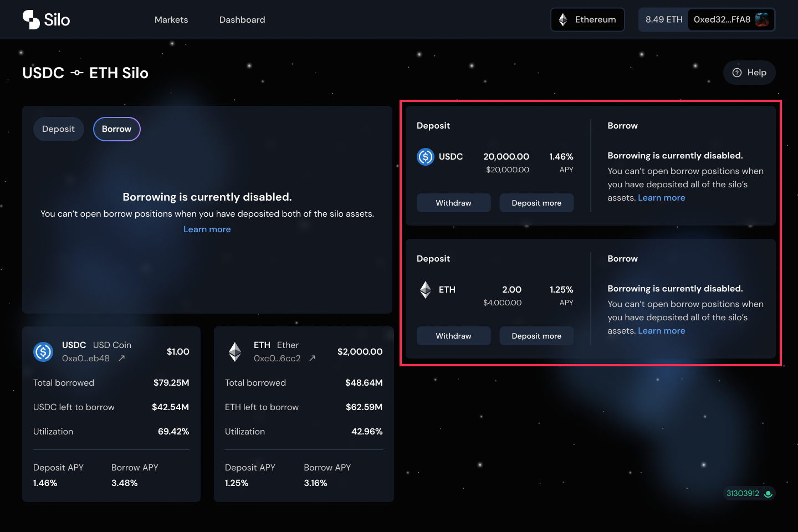Viewport: 798px width, 532px height.
Task: Click the USDC ETH Silo page title
Action: pyautogui.click(x=85, y=73)
